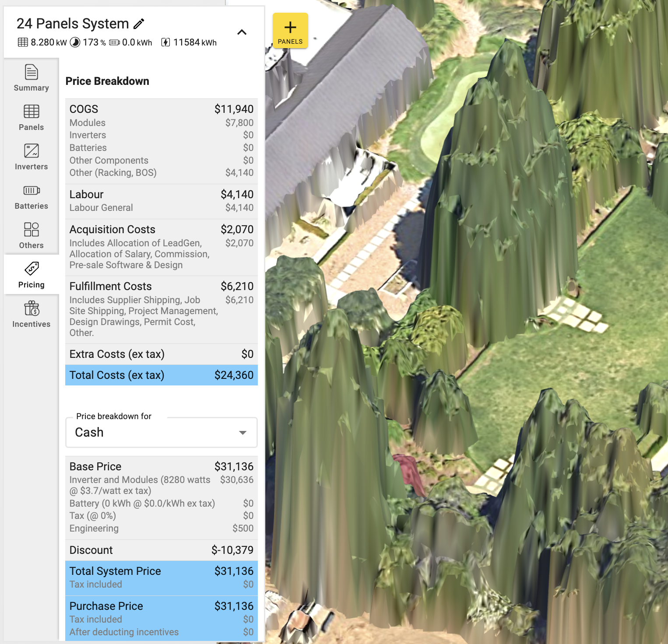Open the Panels tab
The width and height of the screenshot is (668, 644).
(x=32, y=117)
